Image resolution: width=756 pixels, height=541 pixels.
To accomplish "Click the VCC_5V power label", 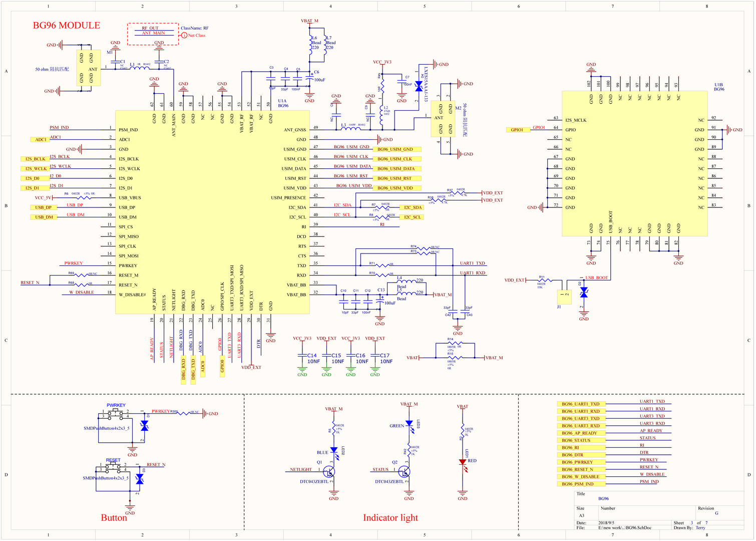I will coord(42,198).
